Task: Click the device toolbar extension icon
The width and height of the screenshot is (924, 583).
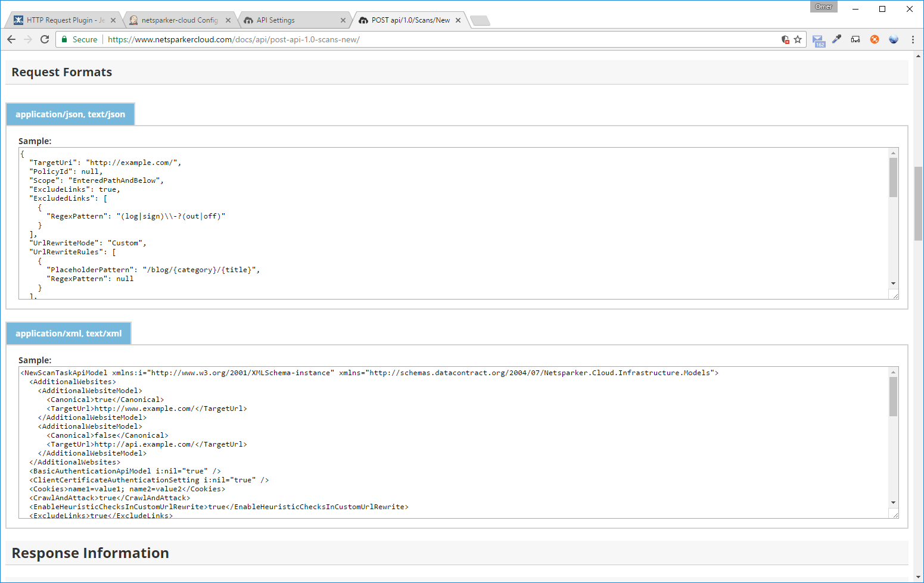Action: 855,39
